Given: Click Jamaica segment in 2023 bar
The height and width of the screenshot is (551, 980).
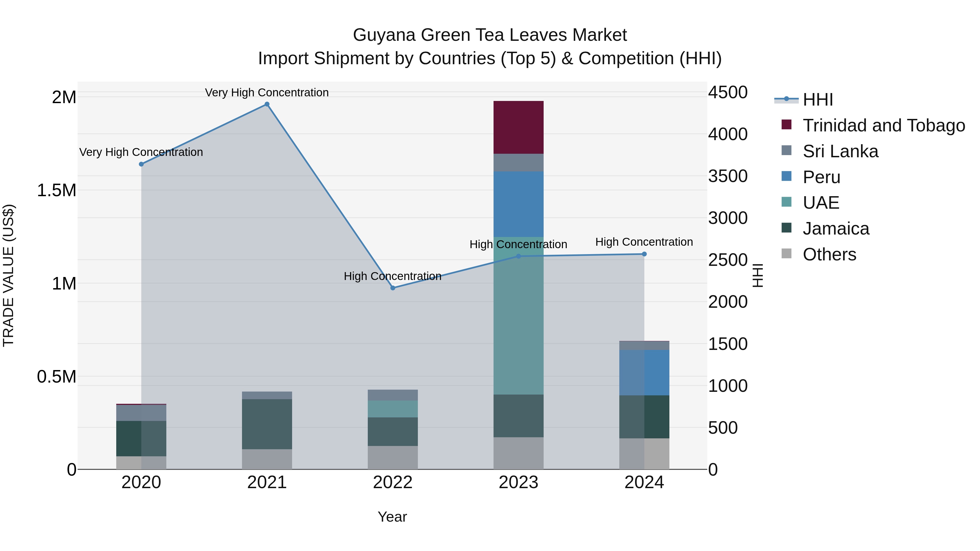Looking at the screenshot, I should pyautogui.click(x=519, y=415).
